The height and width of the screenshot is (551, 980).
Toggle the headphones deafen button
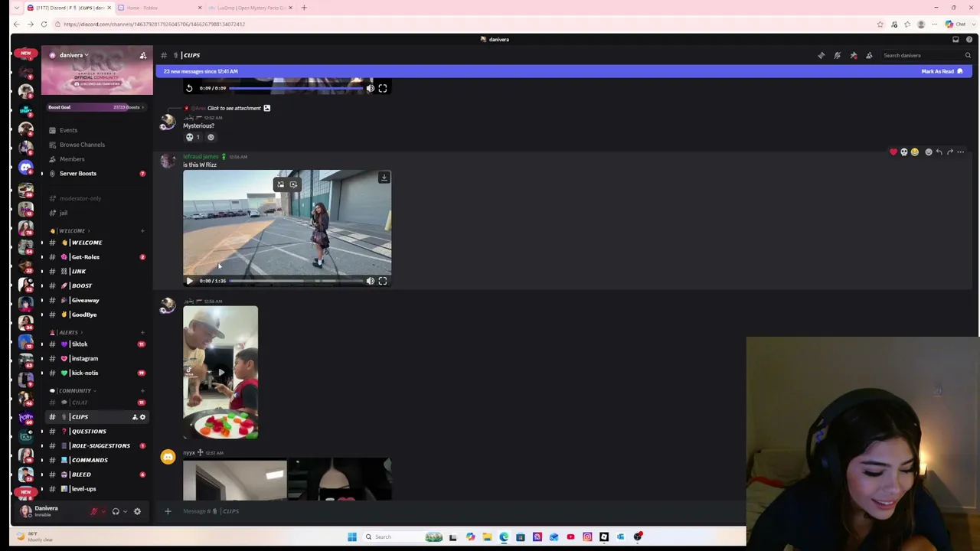116,511
